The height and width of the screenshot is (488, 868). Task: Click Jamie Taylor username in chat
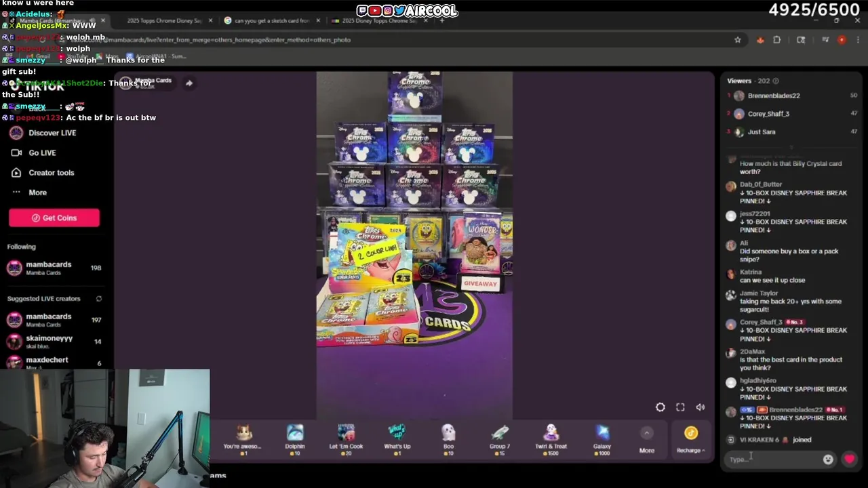[x=759, y=293]
